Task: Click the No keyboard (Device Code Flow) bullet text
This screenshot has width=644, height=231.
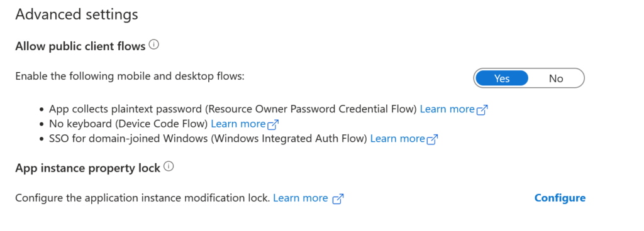Action: [128, 124]
